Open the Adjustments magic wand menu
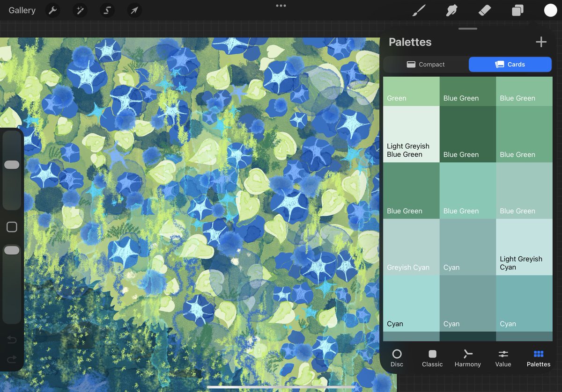The height and width of the screenshot is (392, 562). click(80, 10)
